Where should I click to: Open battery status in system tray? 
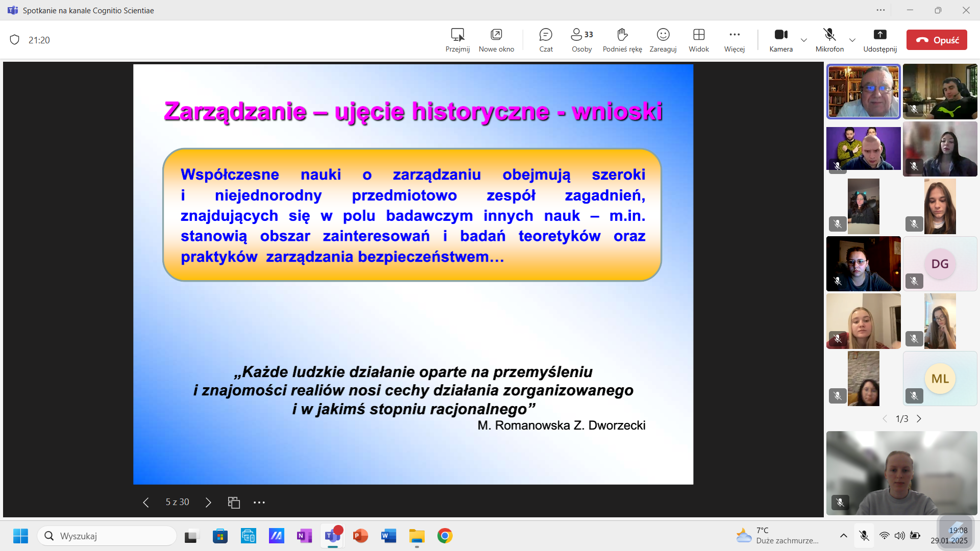pyautogui.click(x=916, y=536)
